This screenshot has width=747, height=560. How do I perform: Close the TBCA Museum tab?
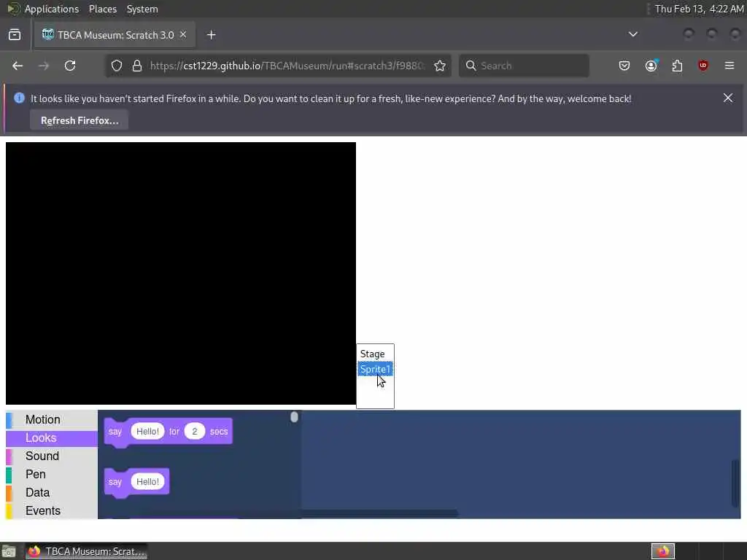[183, 34]
